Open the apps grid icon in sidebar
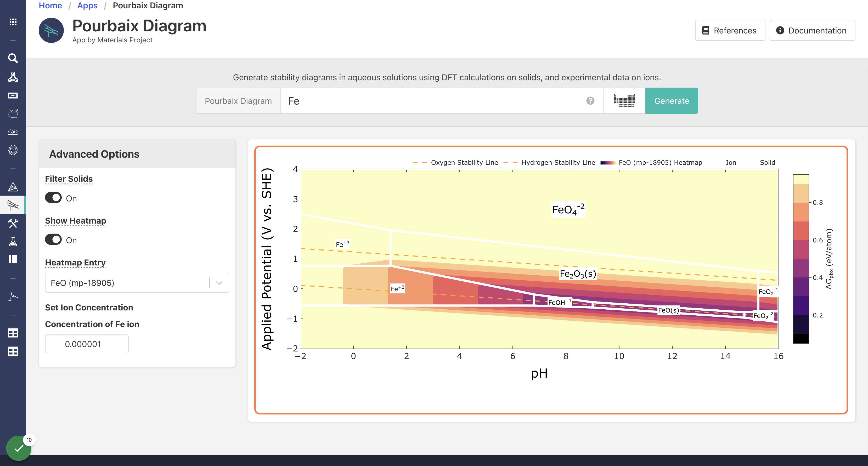 13,22
